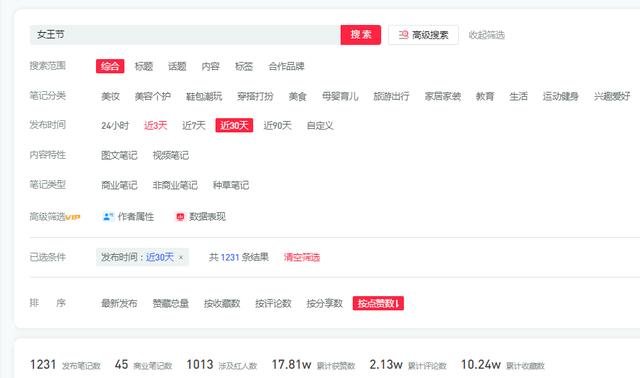Set publish time to 近3天
640x378 pixels.
coord(156,125)
